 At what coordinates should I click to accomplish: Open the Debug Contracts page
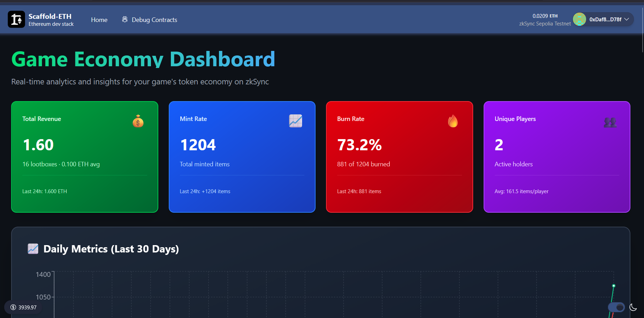click(150, 20)
